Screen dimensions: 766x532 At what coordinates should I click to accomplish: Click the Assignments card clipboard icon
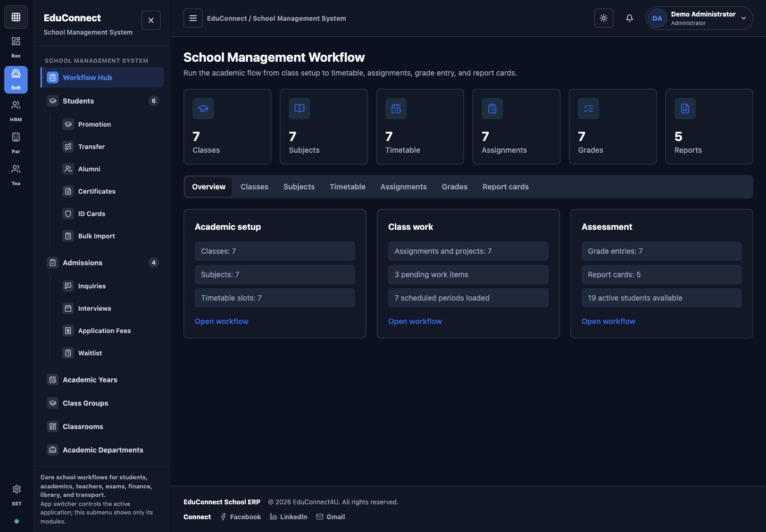492,109
